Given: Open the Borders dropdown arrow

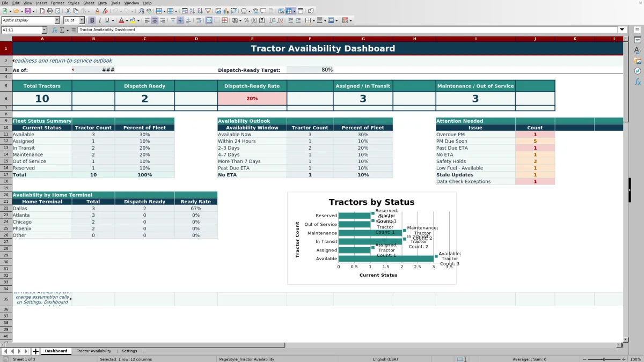Looking at the screenshot, I should pyautogui.click(x=313, y=20).
